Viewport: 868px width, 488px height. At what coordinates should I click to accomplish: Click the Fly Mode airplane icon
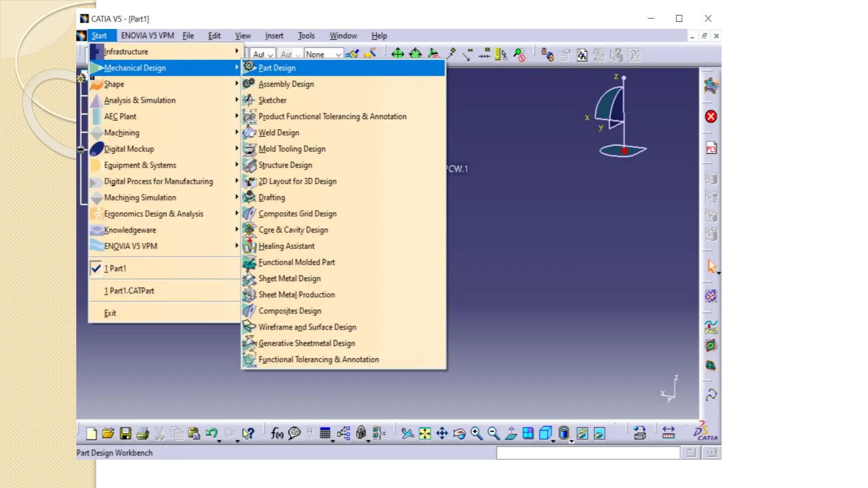[x=407, y=433]
